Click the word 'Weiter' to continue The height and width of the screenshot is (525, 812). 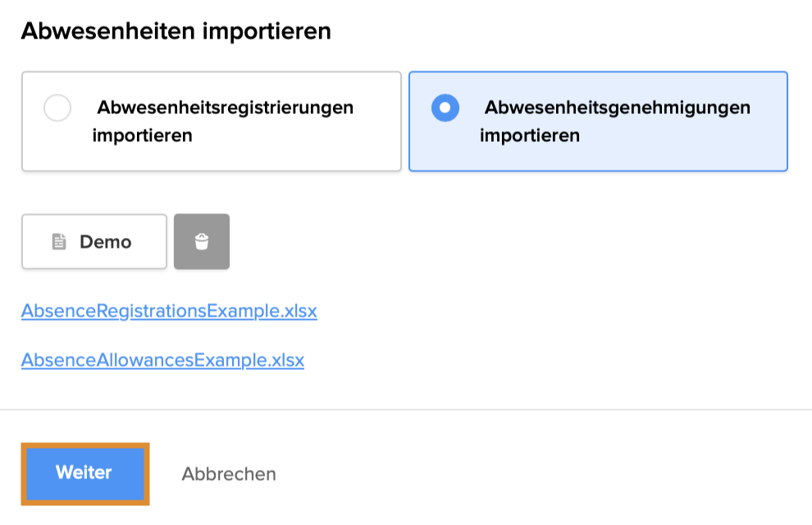(x=84, y=472)
